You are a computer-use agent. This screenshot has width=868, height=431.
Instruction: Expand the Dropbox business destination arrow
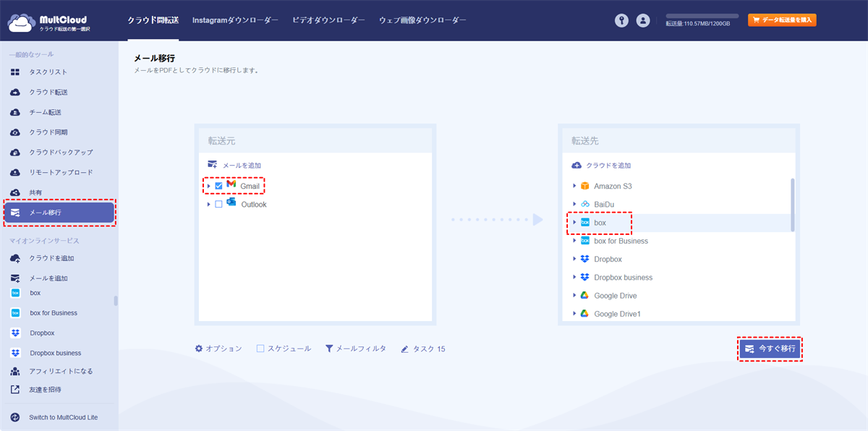click(x=574, y=277)
